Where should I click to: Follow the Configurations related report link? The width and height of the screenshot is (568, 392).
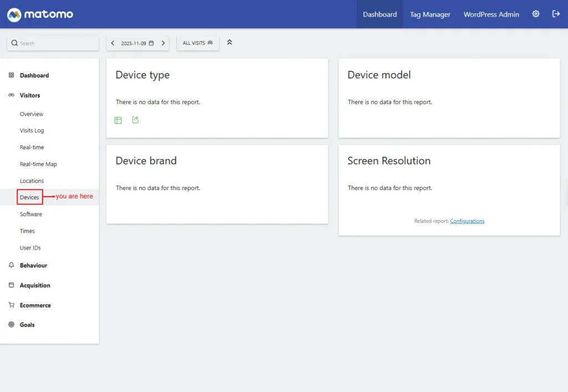pos(467,221)
